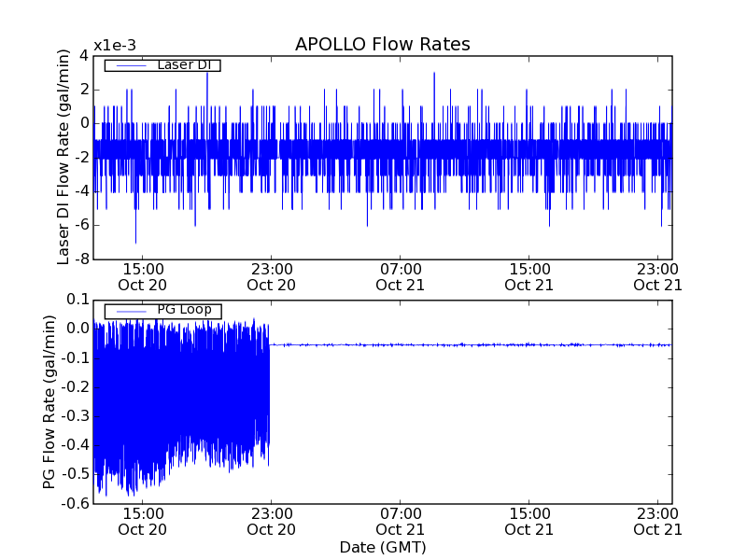
Task: Click the x1e-3 scale multiplier label
Action: click(114, 46)
